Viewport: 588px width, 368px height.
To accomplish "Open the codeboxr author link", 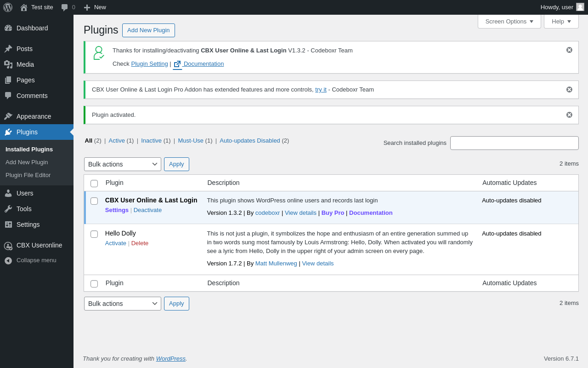I will coord(267,213).
